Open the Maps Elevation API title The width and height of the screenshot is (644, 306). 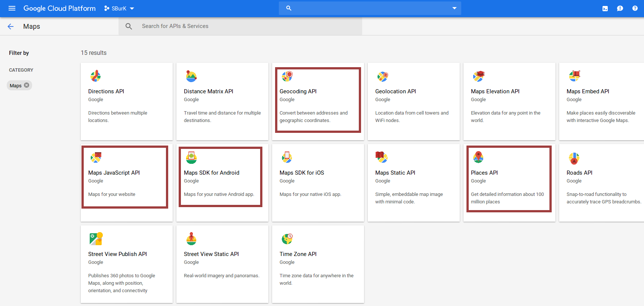pyautogui.click(x=495, y=91)
